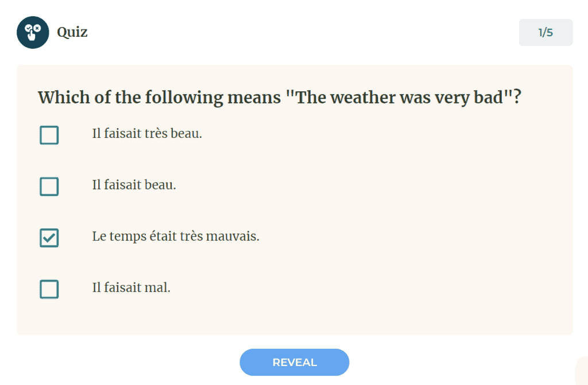Click the beige rounded shape at bottom-right corner
Viewport: 588px width, 385px height.
tap(582, 371)
